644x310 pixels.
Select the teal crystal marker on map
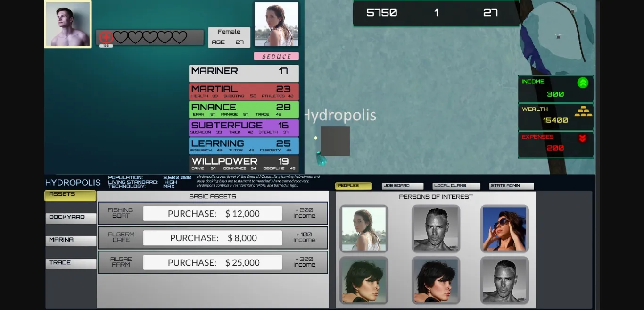(322, 159)
